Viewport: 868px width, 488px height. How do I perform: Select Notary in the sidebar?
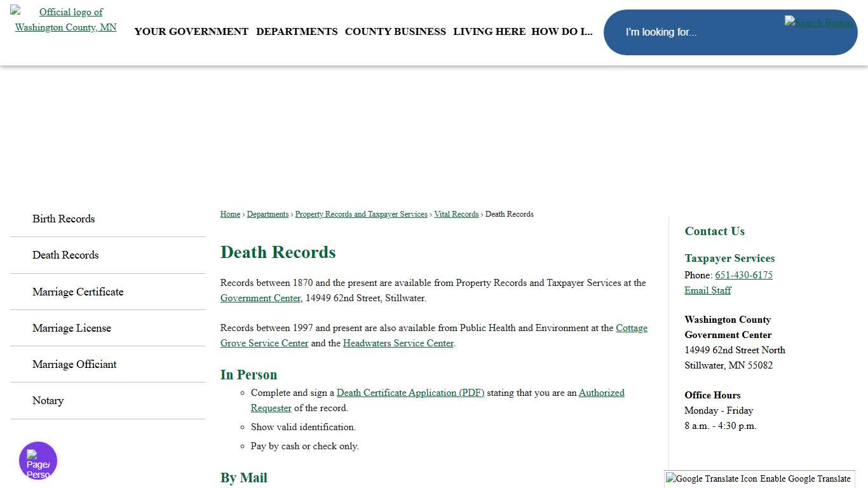48,400
